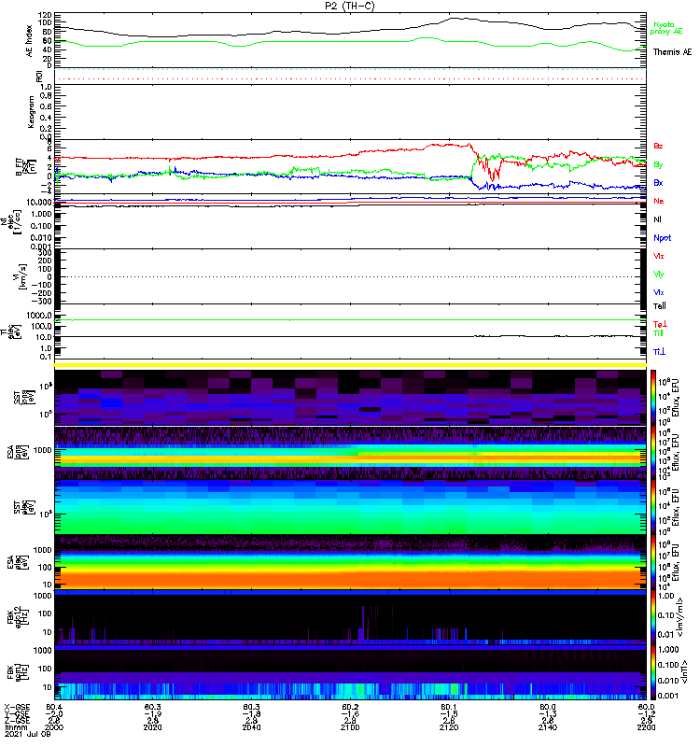
Task: Click the ESA electrons Eflux color bar
Action: pos(653,562)
